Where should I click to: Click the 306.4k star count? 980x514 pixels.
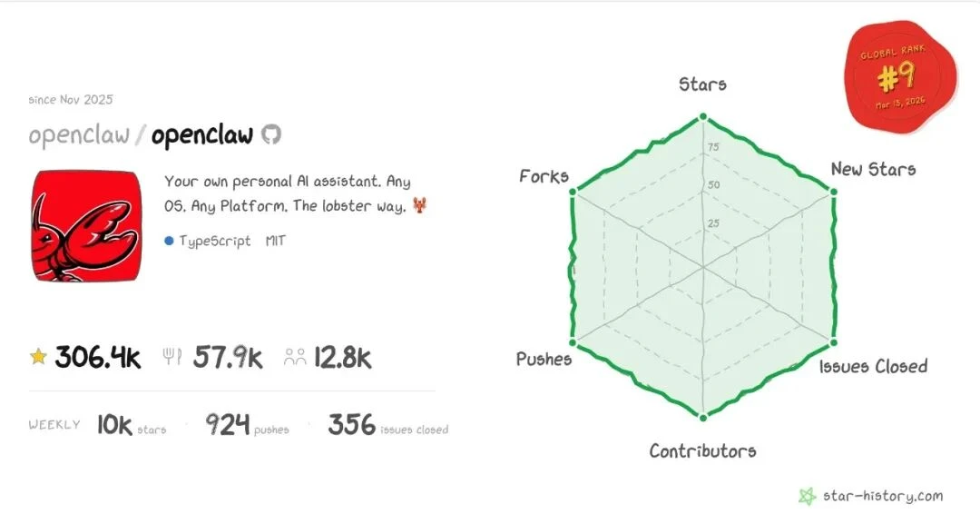(98, 357)
